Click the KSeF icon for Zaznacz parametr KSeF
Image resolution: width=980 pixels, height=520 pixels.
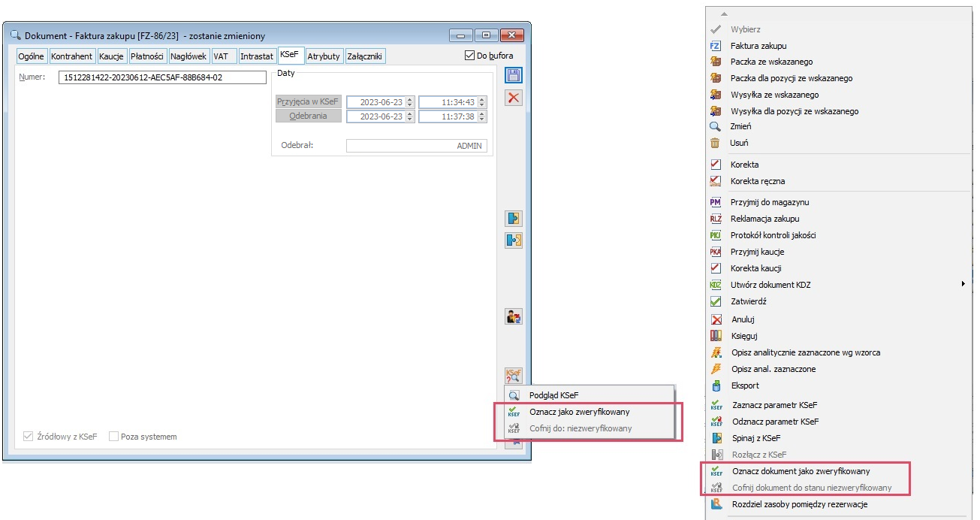(716, 405)
